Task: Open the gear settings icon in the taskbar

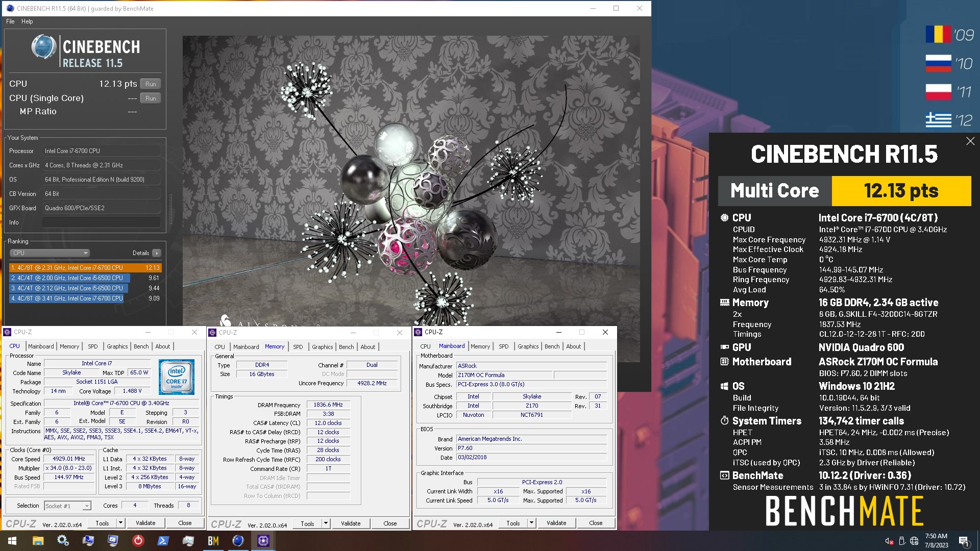Action: tap(63, 541)
